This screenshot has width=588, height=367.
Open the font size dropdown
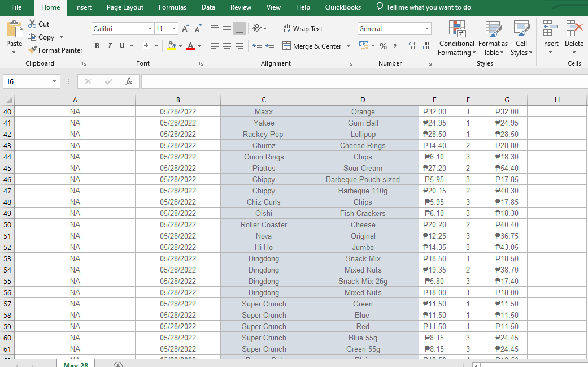pyautogui.click(x=174, y=28)
